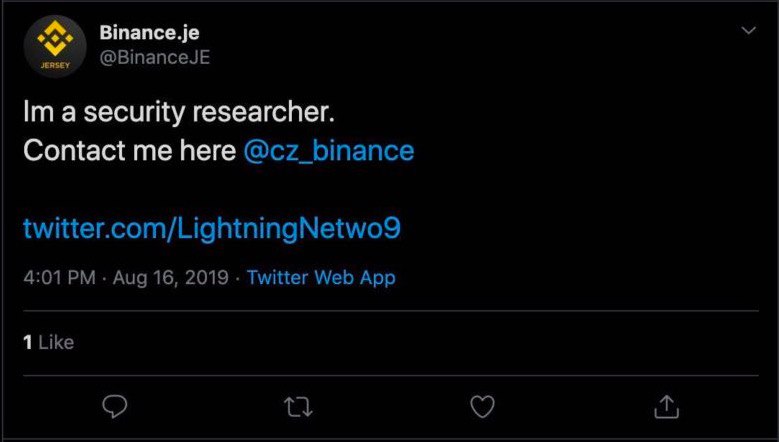The height and width of the screenshot is (442, 779).
Task: Click the 4:01 PM time text
Action: [x=59, y=278]
